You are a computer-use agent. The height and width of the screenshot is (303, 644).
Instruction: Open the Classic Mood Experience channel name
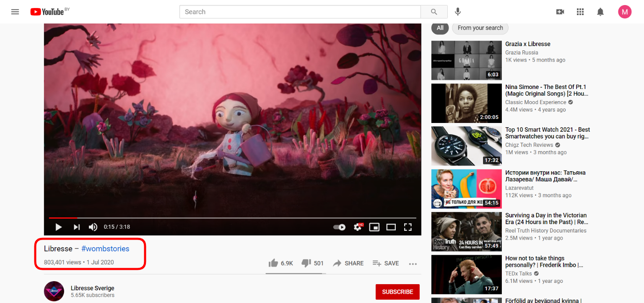tap(536, 102)
